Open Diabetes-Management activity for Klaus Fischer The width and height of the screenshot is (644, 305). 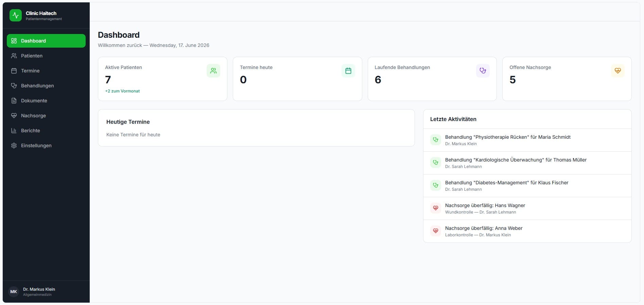527,186
